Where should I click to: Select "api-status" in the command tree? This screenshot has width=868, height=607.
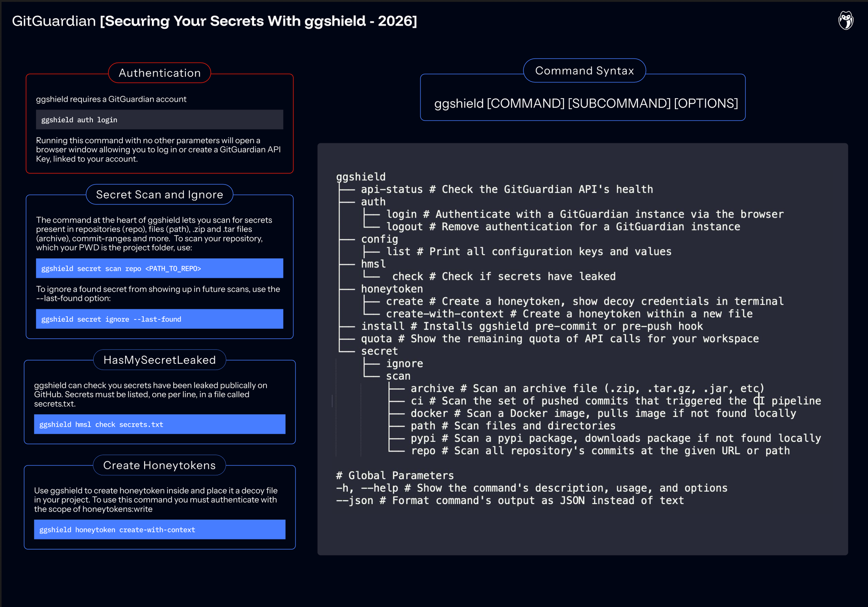(391, 189)
